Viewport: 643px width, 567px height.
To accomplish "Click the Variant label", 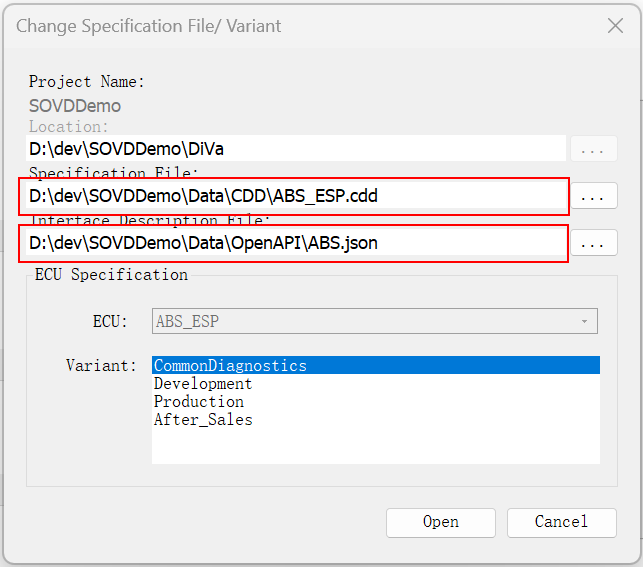I will (100, 366).
